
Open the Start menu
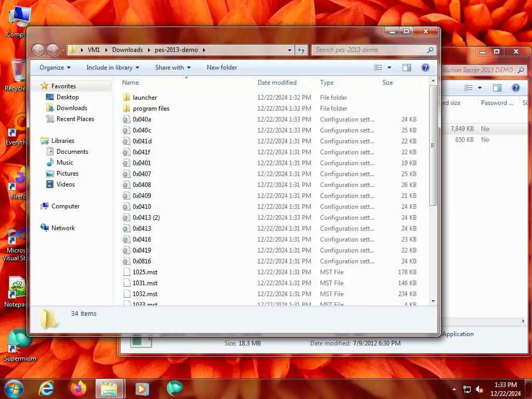coord(14,389)
